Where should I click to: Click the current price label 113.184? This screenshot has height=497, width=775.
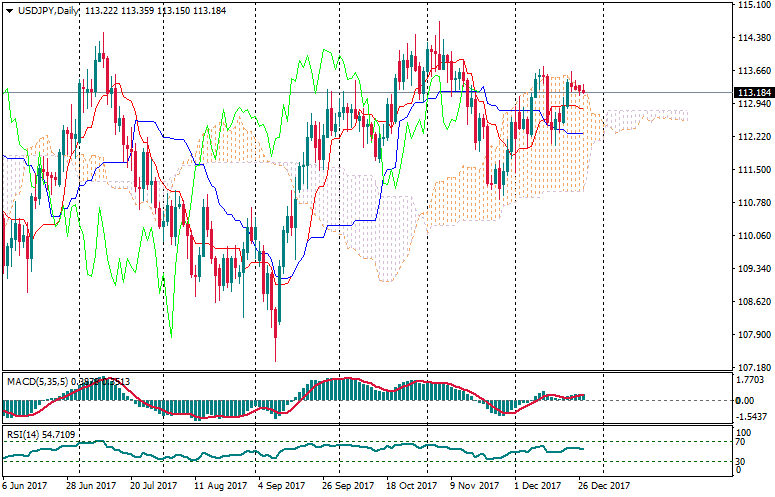[x=749, y=93]
